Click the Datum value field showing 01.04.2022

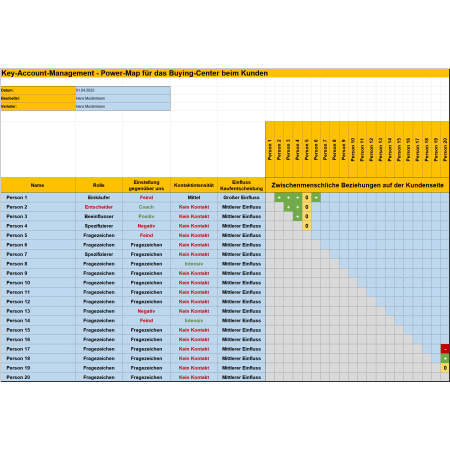123,90
